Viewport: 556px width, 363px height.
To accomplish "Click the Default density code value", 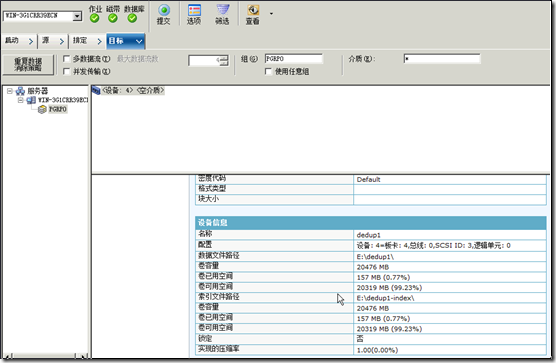I will tap(368, 179).
